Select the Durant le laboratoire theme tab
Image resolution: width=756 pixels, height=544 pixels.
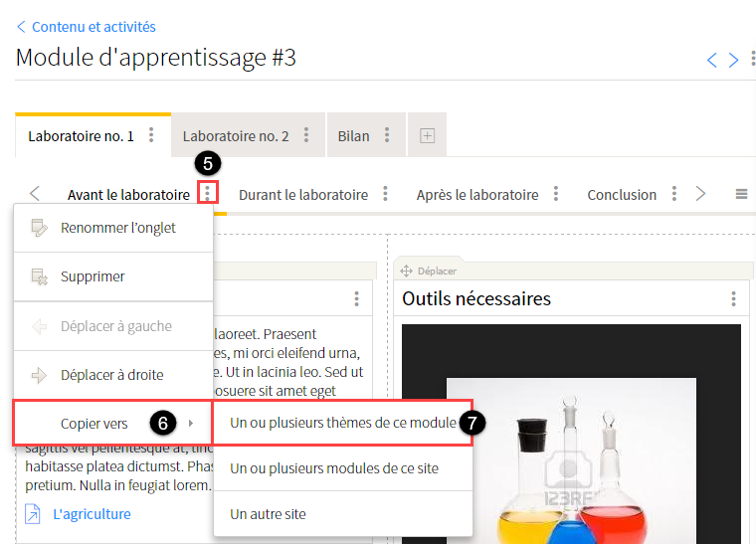point(303,195)
